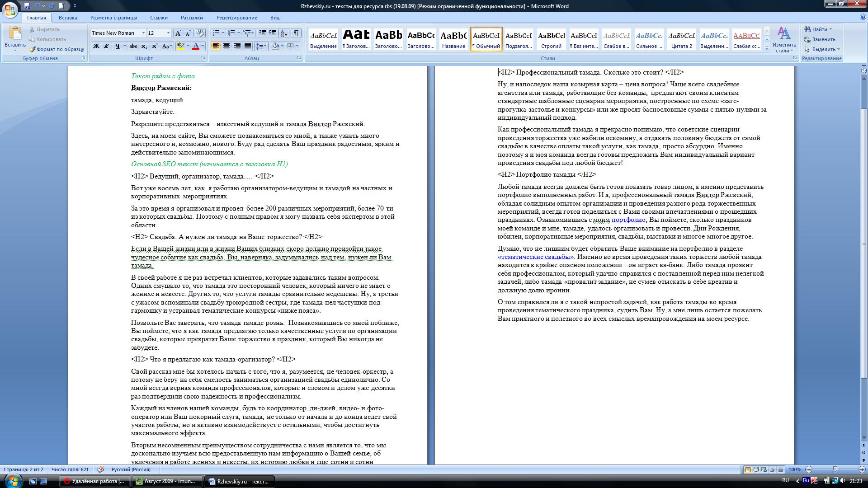Toggle the show paragraph marks (¶) button

296,33
